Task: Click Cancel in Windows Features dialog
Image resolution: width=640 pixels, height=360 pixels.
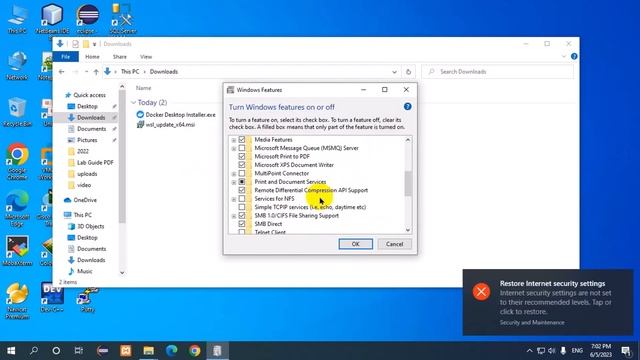Action: pyautogui.click(x=394, y=244)
